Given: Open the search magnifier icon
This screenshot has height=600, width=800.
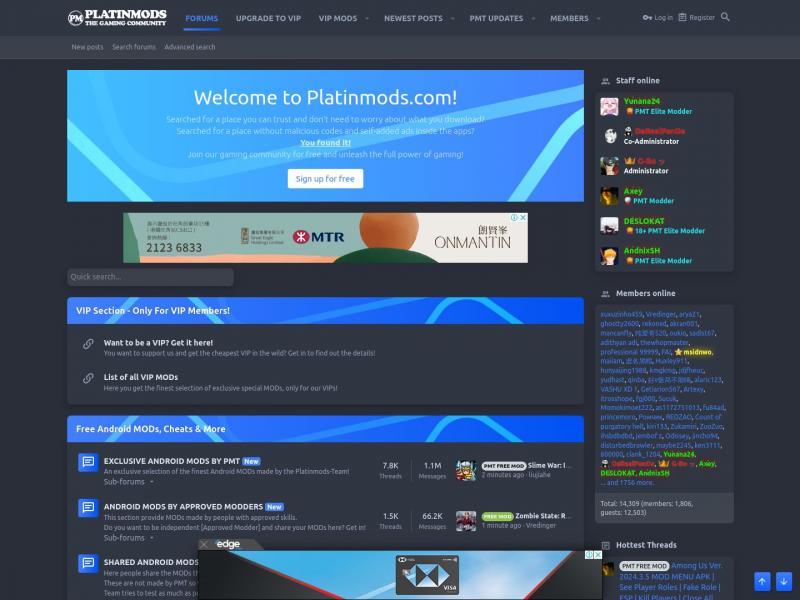Looking at the screenshot, I should pyautogui.click(x=725, y=17).
